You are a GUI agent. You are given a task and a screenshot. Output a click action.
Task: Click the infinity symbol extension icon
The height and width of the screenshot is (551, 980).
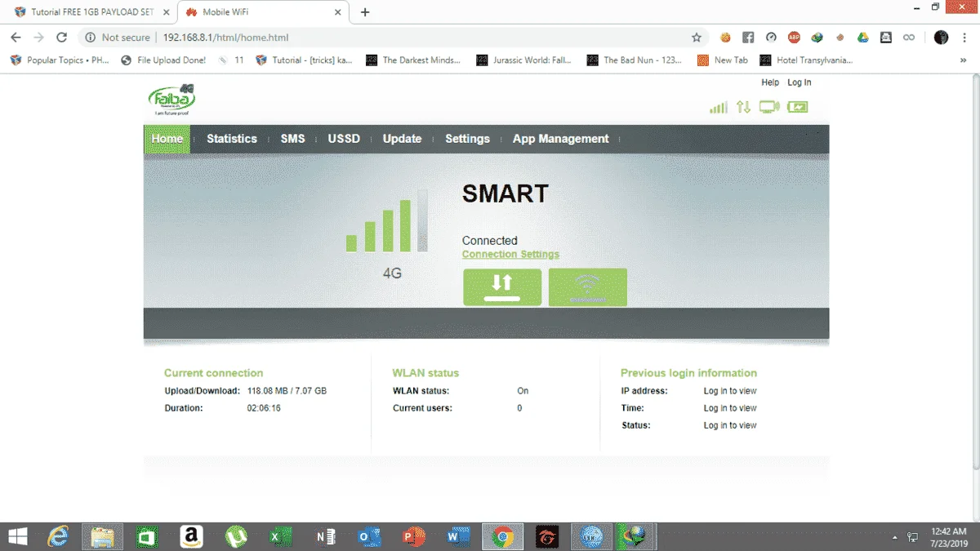908,38
